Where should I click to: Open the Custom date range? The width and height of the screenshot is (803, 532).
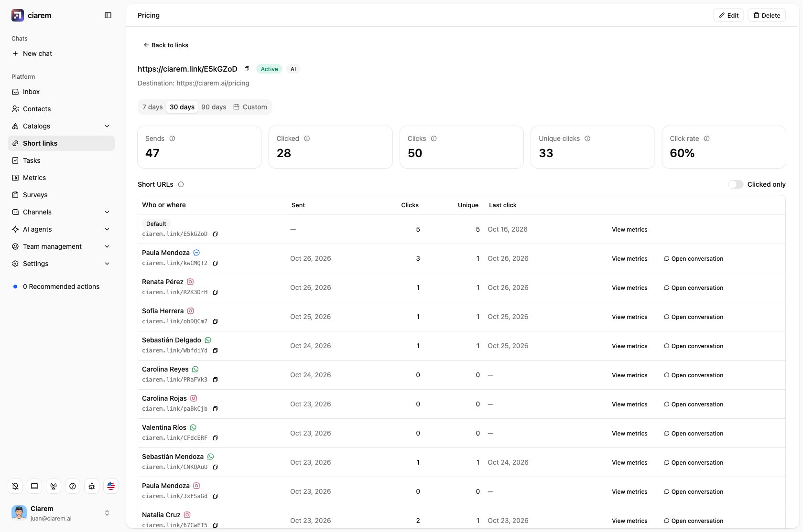tap(250, 107)
